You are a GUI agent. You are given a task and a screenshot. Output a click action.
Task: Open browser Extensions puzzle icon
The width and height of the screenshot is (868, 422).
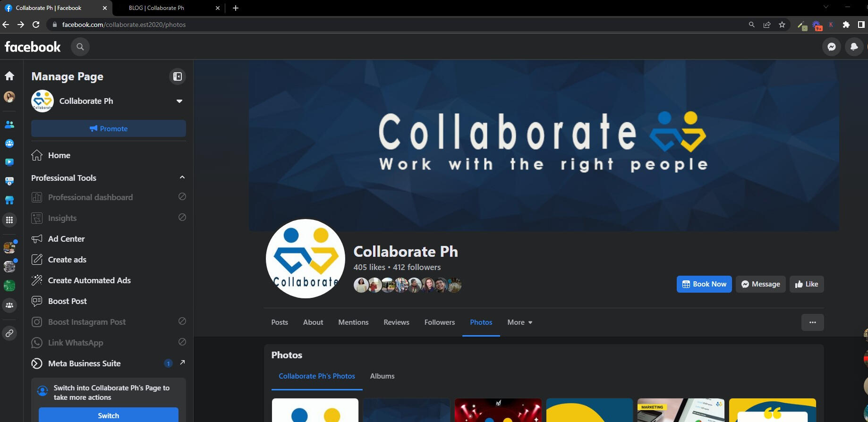pyautogui.click(x=846, y=25)
